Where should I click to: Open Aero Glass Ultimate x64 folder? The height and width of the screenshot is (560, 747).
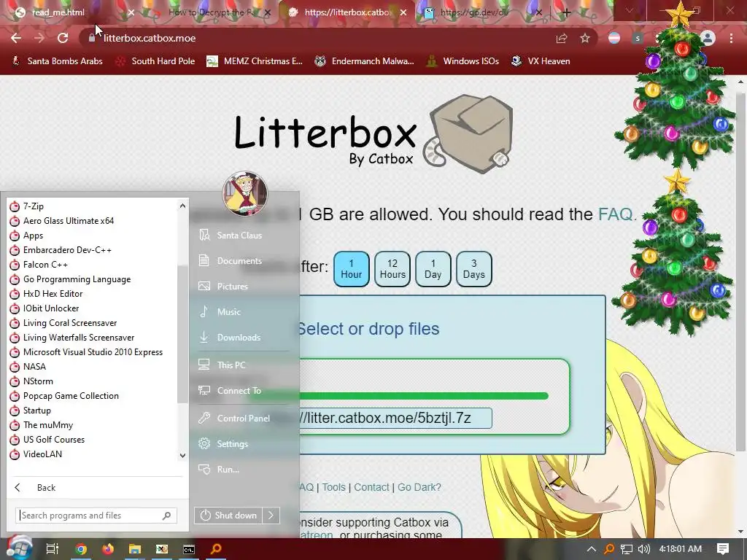[x=93, y=221]
